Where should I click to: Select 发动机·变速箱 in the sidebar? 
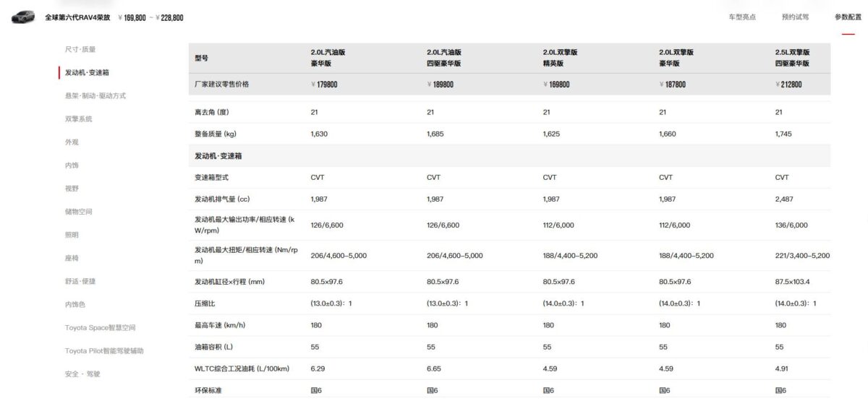tap(87, 72)
